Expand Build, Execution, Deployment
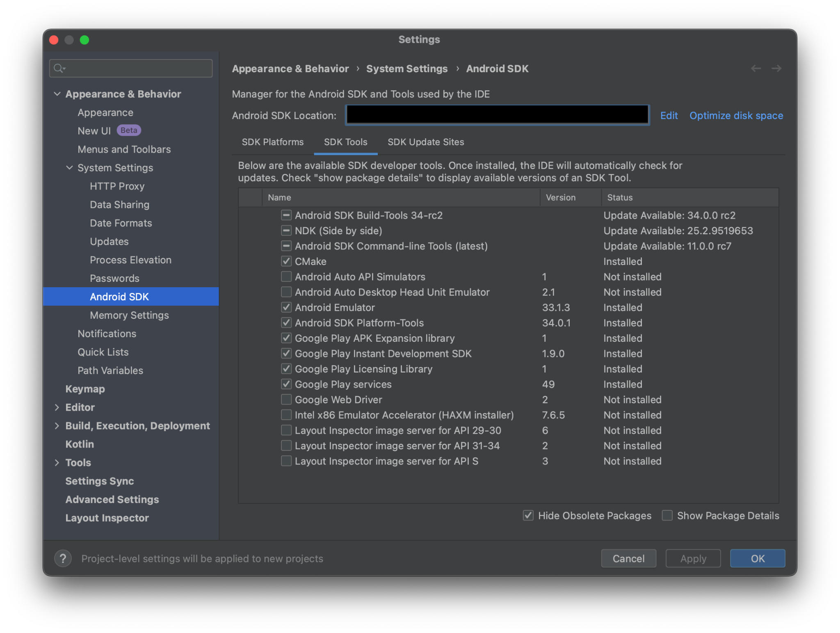Viewport: 840px width, 633px height. pos(57,425)
